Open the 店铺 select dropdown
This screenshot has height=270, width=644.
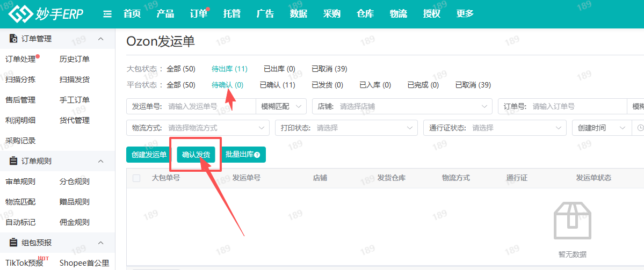402,107
